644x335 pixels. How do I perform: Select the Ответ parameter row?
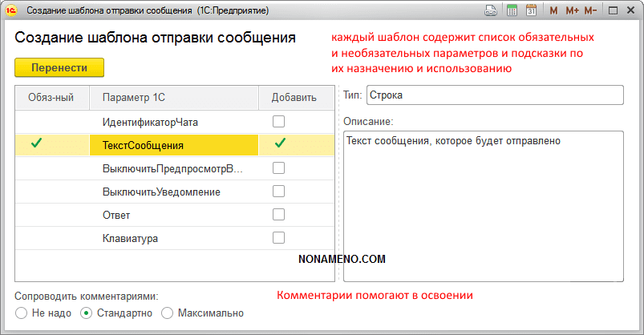point(116,215)
